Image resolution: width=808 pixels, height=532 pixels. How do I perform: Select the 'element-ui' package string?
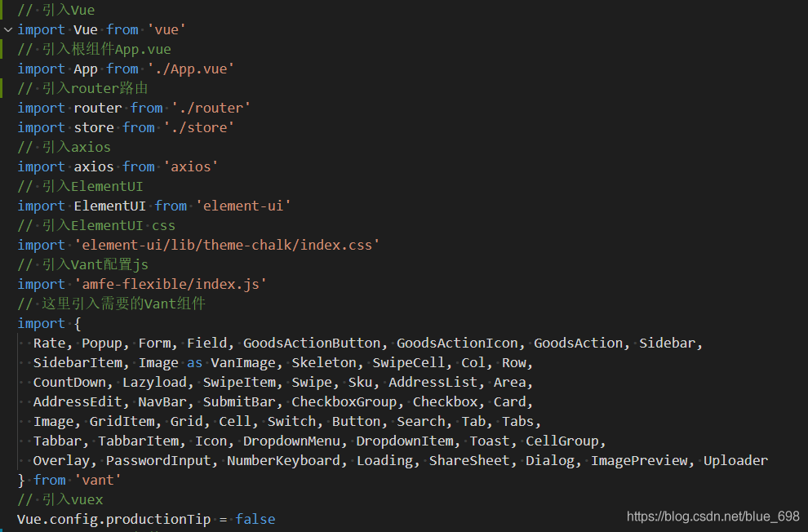pos(243,206)
